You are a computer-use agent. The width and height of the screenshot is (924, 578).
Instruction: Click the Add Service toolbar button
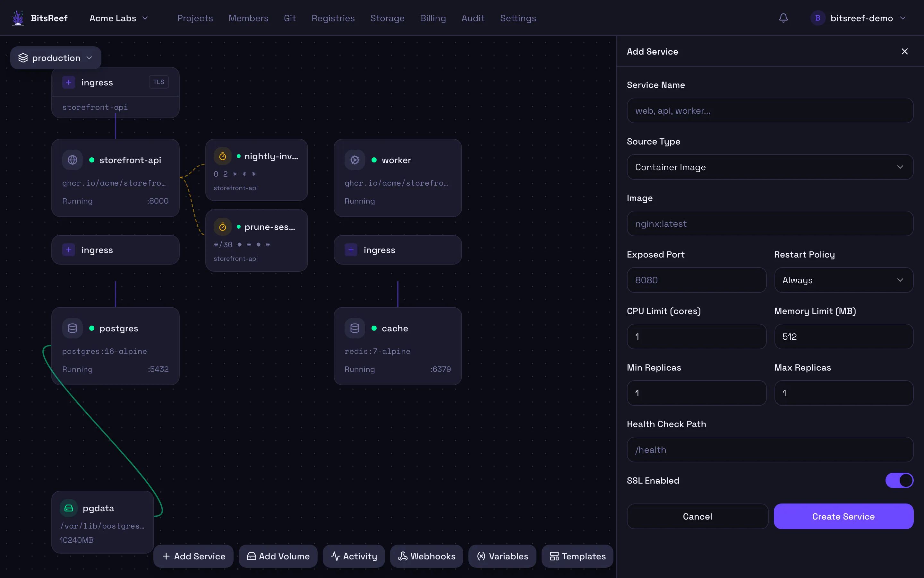point(193,556)
